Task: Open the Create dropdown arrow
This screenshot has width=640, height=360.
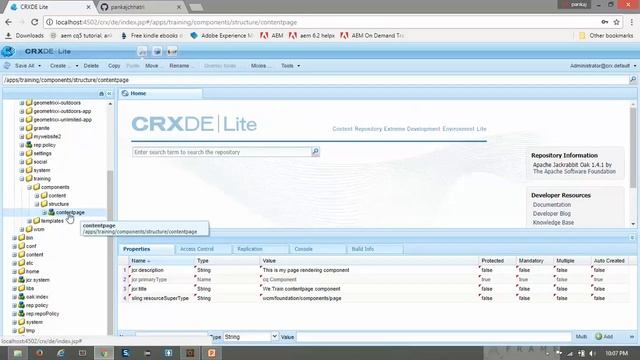Action: coord(77,66)
